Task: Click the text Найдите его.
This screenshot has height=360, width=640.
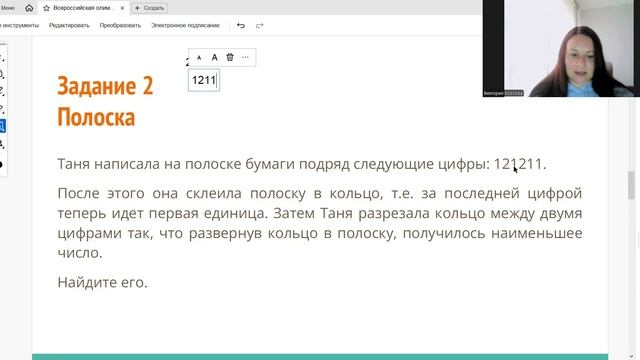Action: pyautogui.click(x=102, y=282)
